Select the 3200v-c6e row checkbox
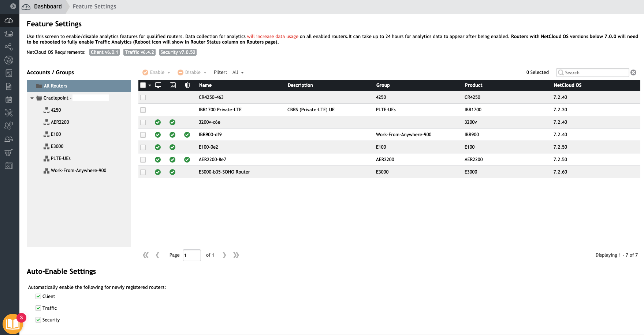644x335 pixels. 143,122
